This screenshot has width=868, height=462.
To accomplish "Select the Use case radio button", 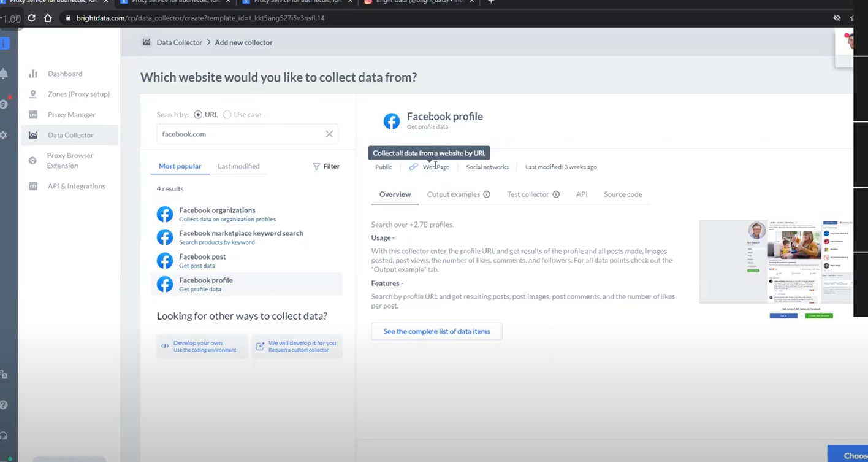I will point(227,115).
